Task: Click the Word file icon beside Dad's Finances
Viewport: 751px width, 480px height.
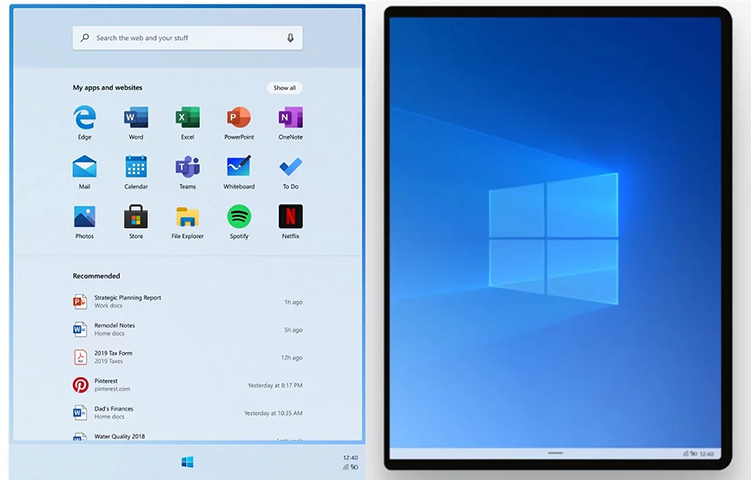Action: [x=80, y=412]
